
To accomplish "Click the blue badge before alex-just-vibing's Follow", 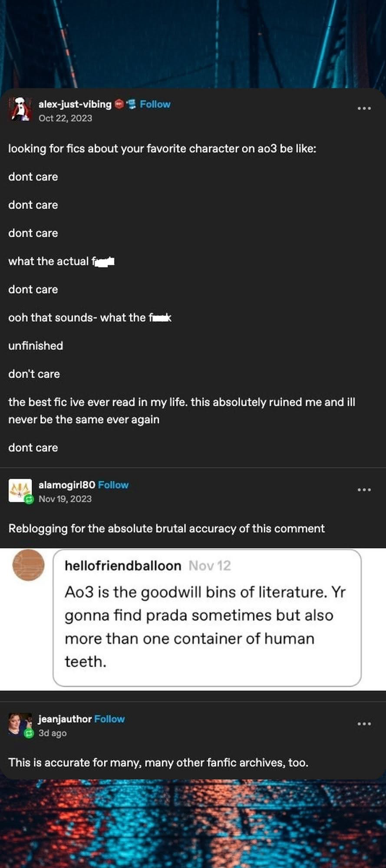I will tap(131, 104).
